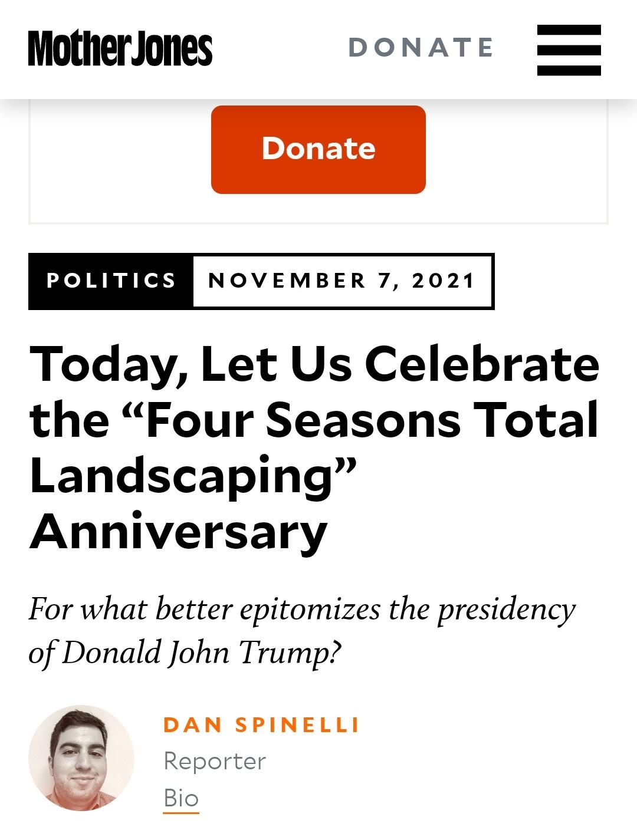Viewport: 637px width, 840px height.
Task: Open Dan Spinelli's Bio link
Action: pos(181,798)
